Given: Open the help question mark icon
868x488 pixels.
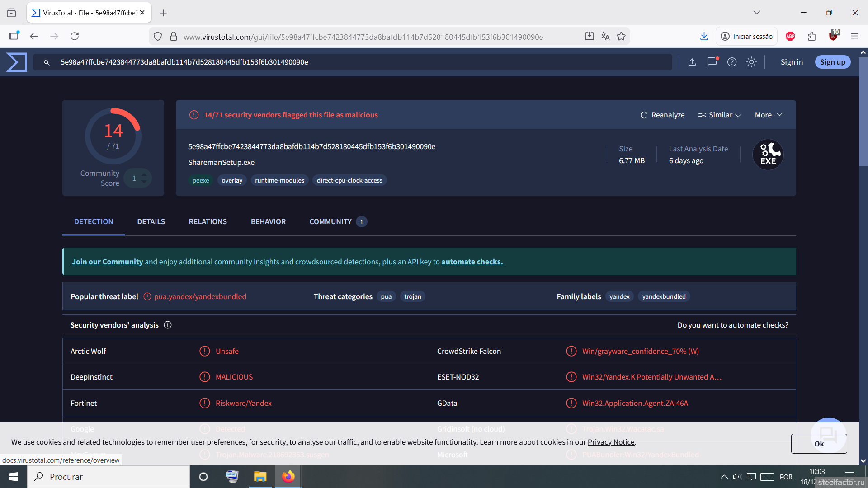Looking at the screenshot, I should (x=731, y=62).
